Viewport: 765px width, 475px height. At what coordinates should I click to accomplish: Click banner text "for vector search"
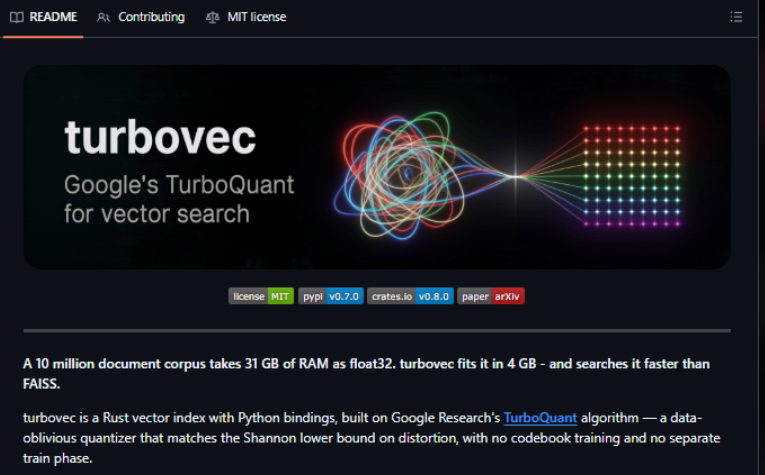[x=157, y=214]
